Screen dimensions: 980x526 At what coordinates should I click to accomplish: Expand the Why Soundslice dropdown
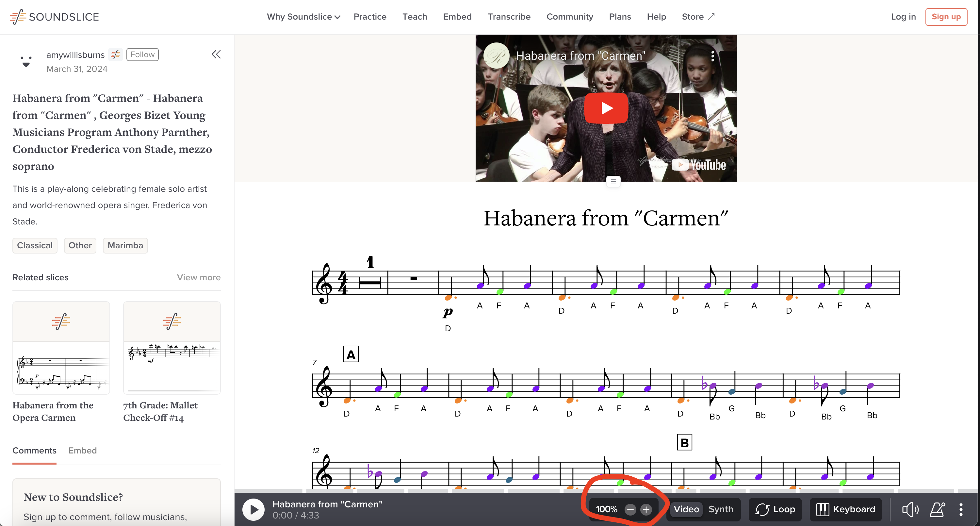click(x=303, y=17)
